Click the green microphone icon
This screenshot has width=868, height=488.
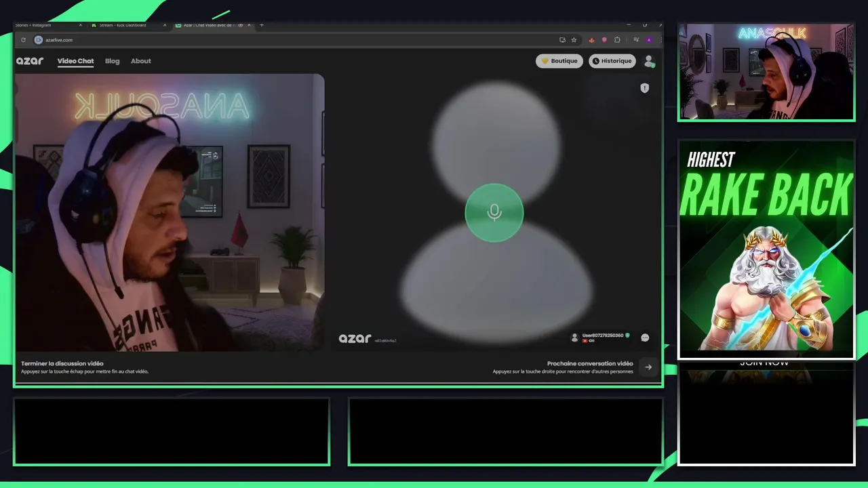coord(494,213)
